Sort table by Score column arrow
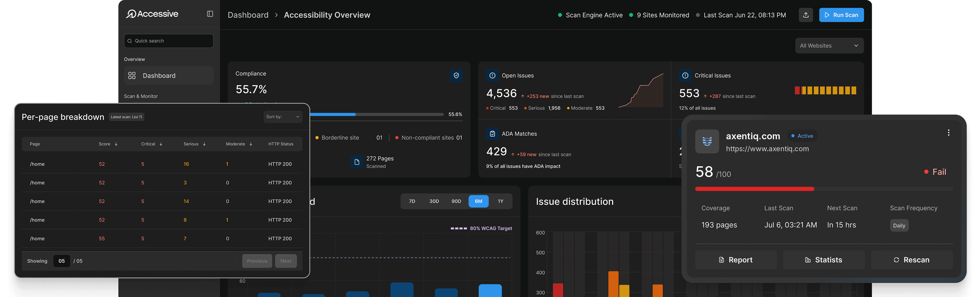The image size is (980, 297). tap(116, 144)
